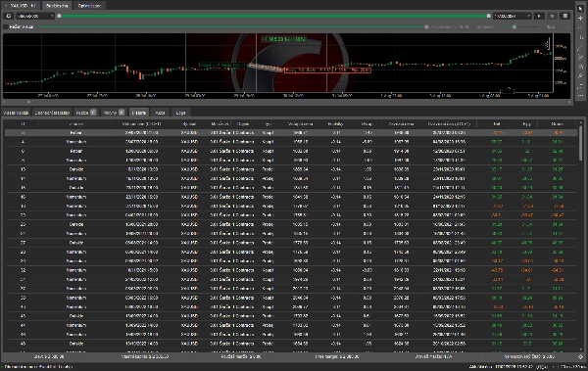The width and height of the screenshot is (588, 371).
Task: Switch to the Optimization tab
Action: tap(89, 6)
